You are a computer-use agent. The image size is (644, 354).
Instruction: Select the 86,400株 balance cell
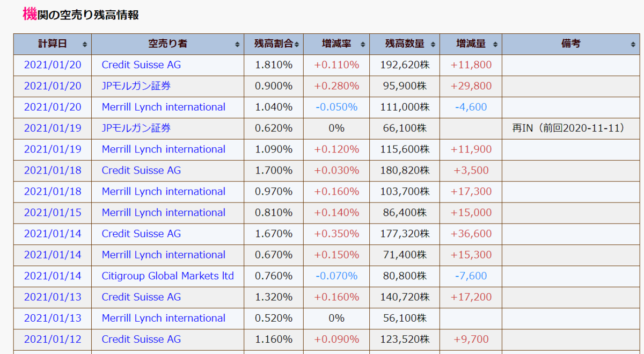point(405,213)
